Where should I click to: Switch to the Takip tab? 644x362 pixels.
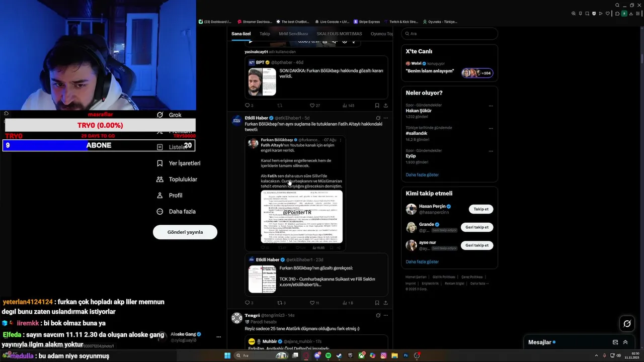pyautogui.click(x=265, y=34)
